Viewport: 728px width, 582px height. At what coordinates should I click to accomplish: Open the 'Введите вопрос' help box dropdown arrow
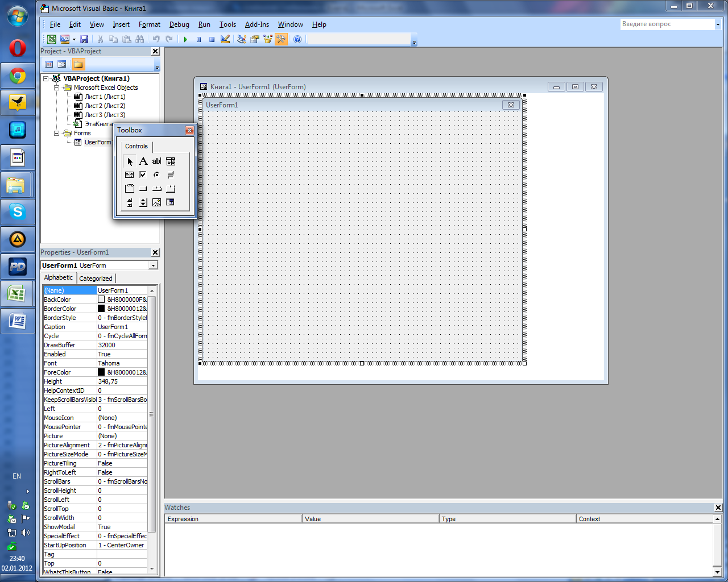click(718, 24)
